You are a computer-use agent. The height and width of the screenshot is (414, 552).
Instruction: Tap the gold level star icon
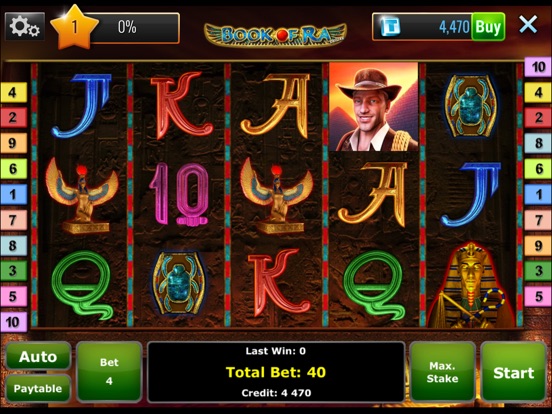(x=74, y=27)
